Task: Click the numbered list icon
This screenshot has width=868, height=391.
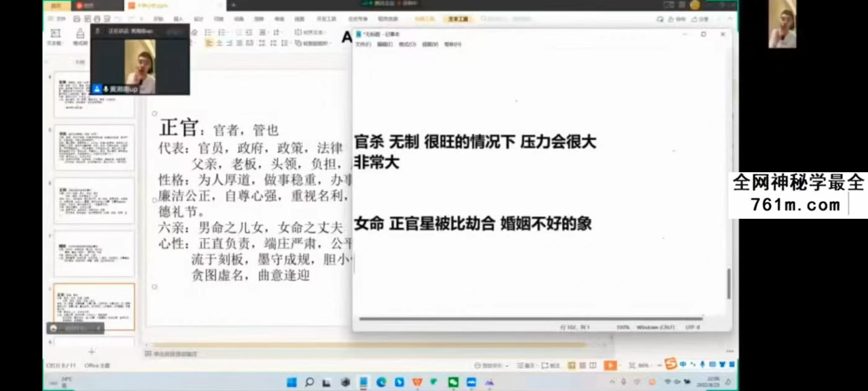Action: (x=222, y=32)
